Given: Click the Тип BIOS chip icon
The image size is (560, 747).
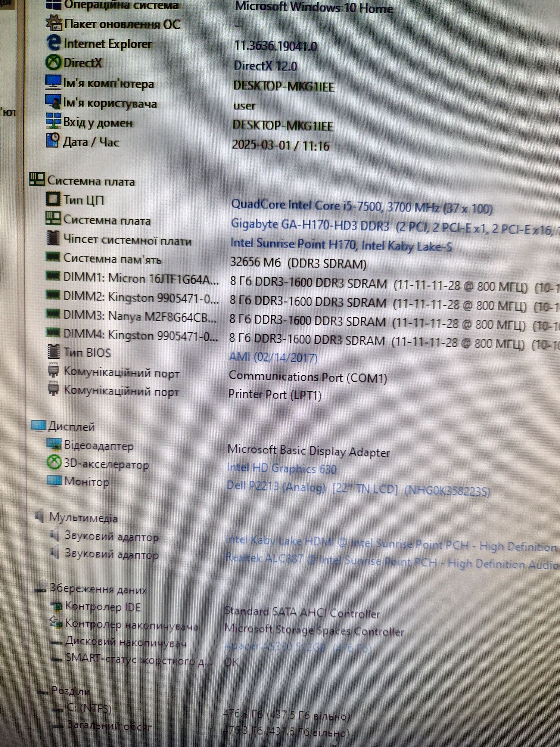Looking at the screenshot, I should (53, 351).
